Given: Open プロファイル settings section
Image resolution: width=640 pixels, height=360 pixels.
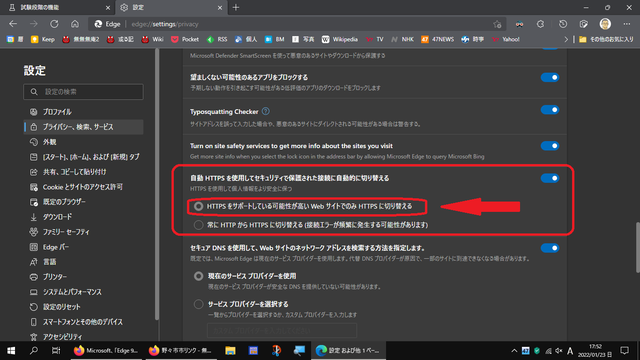Looking at the screenshot, I should [x=83, y=111].
